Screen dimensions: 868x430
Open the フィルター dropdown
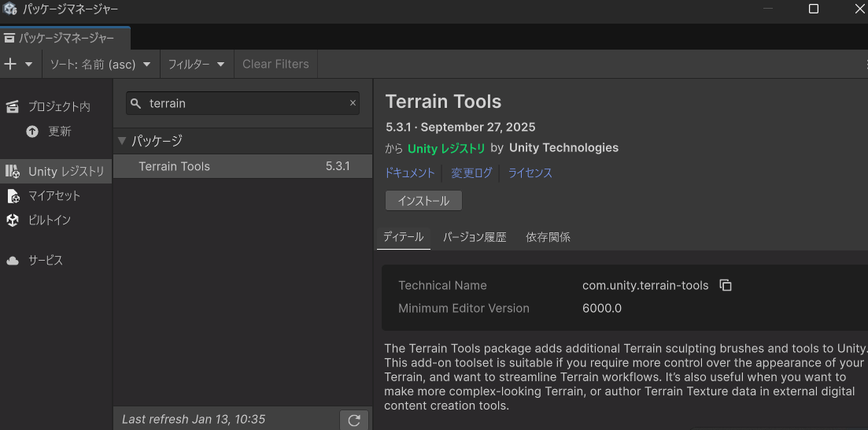(x=197, y=64)
